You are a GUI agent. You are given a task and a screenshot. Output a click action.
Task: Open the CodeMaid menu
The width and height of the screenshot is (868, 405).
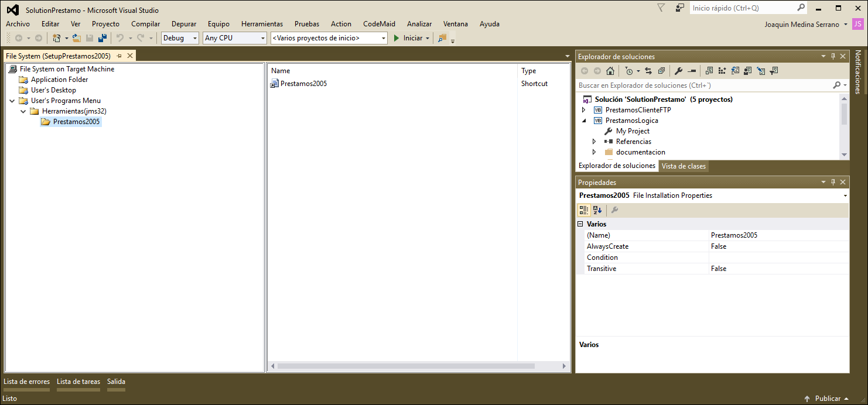coord(379,24)
